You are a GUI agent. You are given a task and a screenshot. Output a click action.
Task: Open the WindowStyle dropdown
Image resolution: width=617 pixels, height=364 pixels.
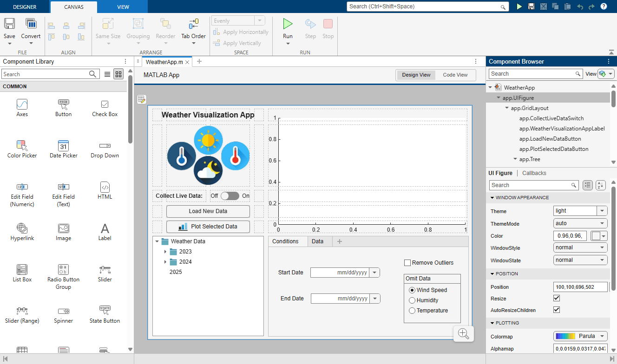(581, 247)
